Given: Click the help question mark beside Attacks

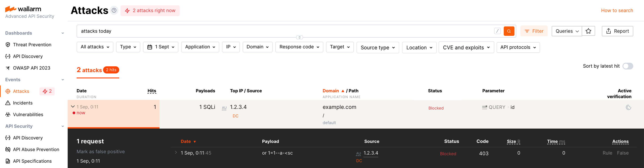Looking at the screenshot, I should (114, 10).
